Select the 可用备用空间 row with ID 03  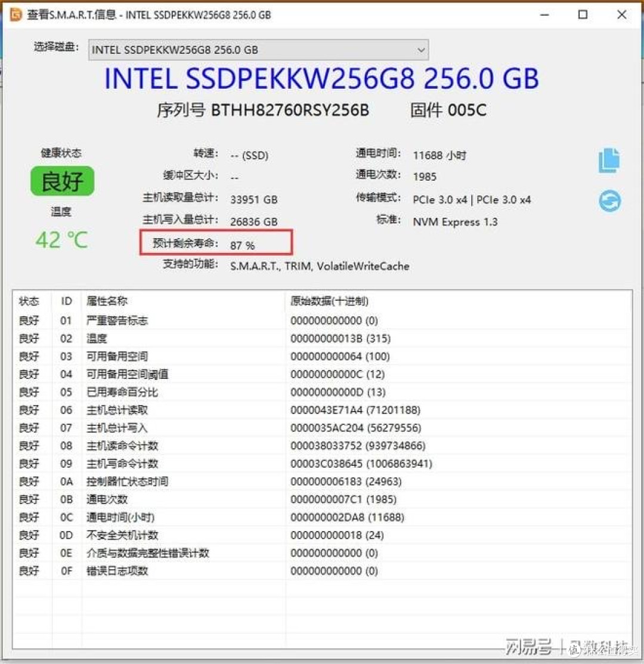coord(323,356)
